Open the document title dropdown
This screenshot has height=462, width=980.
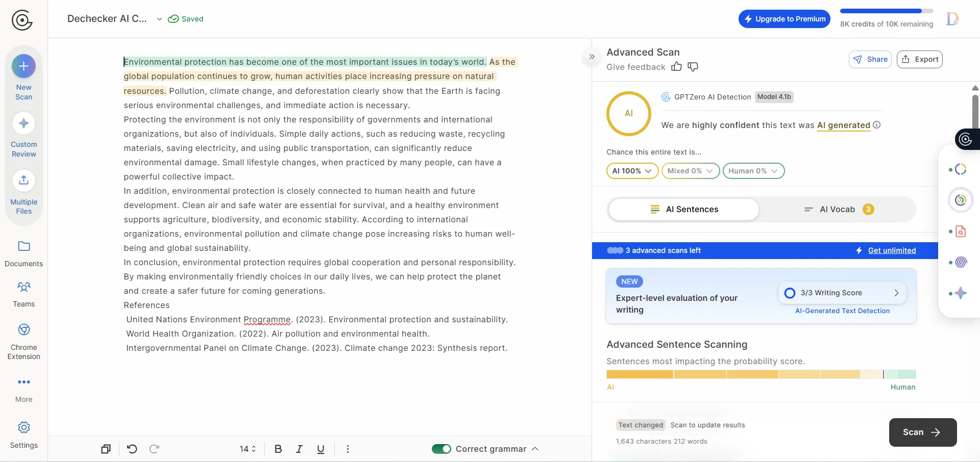pos(160,19)
